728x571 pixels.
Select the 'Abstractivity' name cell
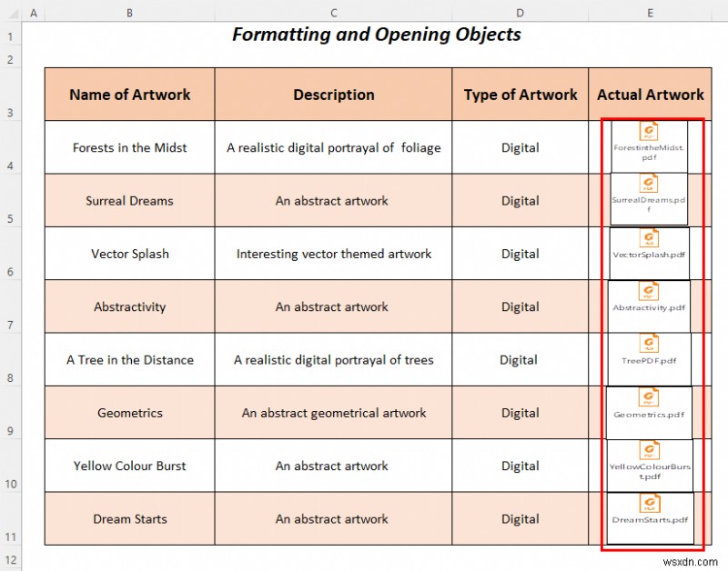click(129, 306)
